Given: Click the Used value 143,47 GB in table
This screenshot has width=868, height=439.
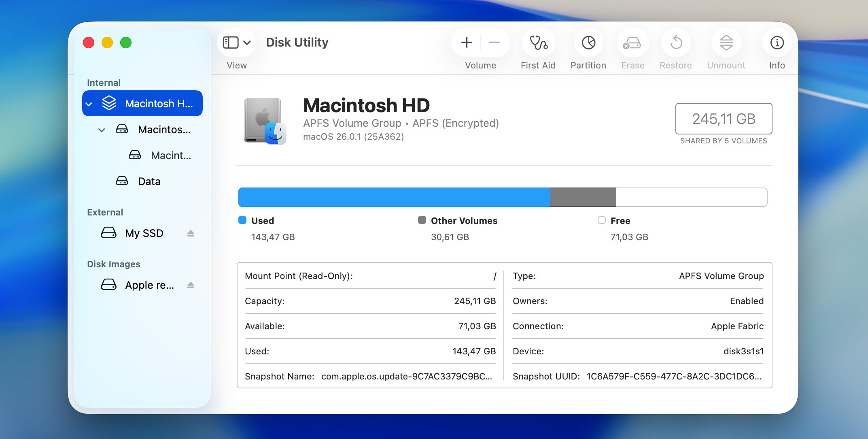Looking at the screenshot, I should click(x=474, y=351).
